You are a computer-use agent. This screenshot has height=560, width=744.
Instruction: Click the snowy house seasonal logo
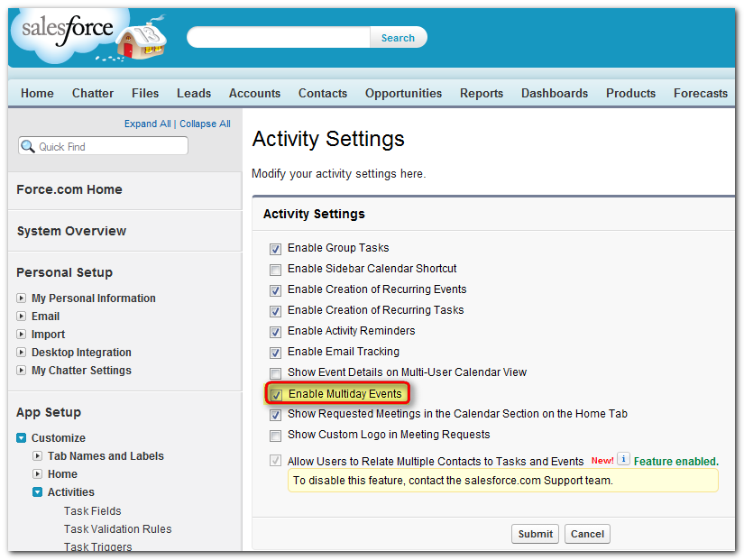pyautogui.click(x=142, y=39)
